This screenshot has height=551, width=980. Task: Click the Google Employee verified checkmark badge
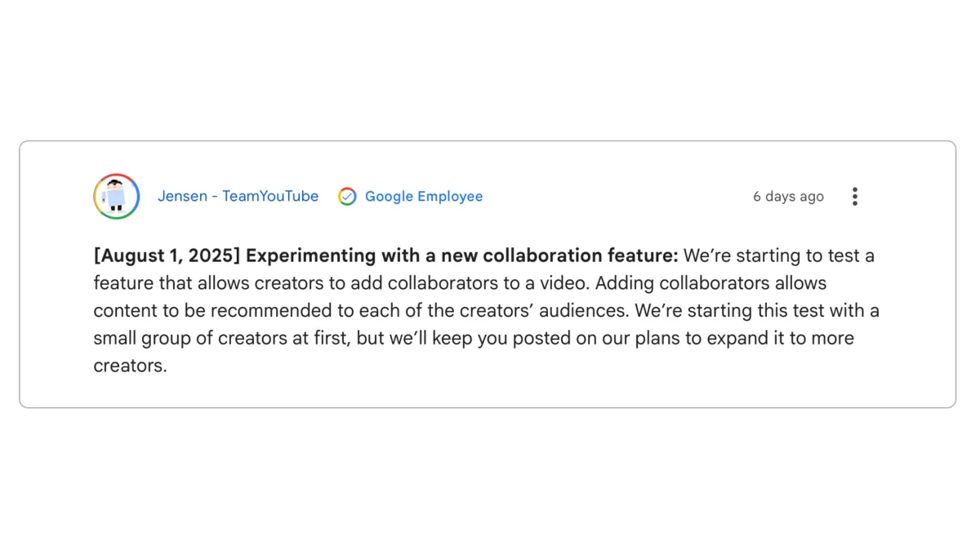point(347,196)
